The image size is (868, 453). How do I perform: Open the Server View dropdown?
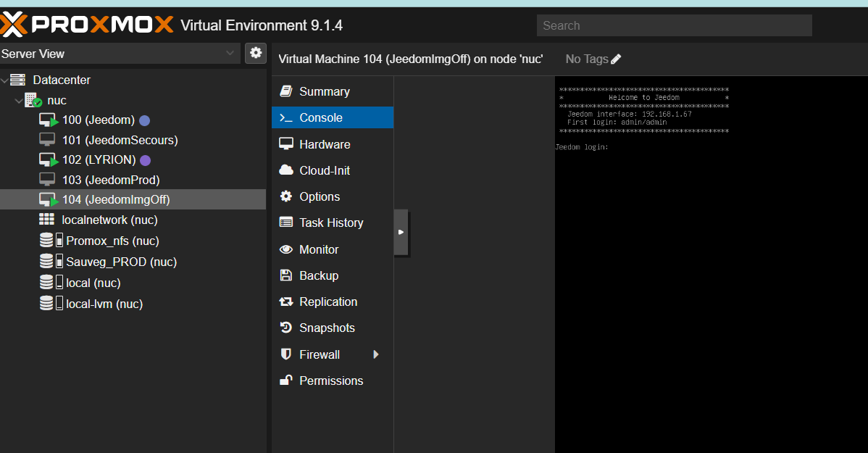pos(119,54)
